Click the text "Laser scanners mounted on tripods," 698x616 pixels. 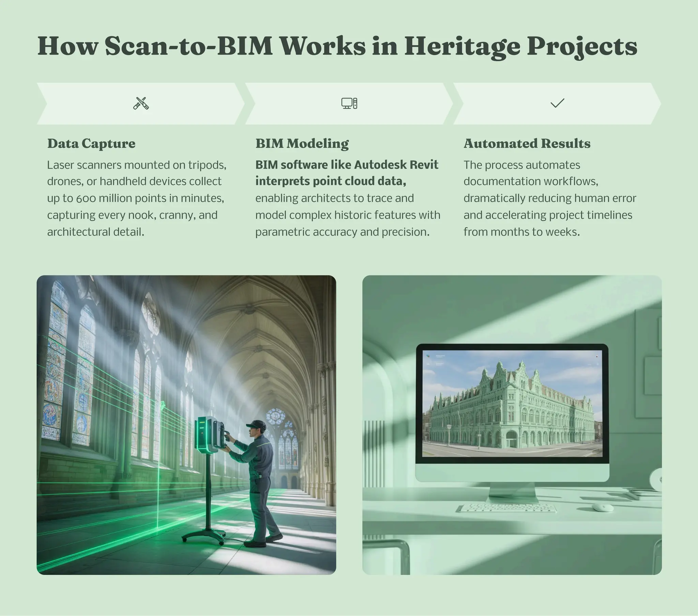coord(137,165)
